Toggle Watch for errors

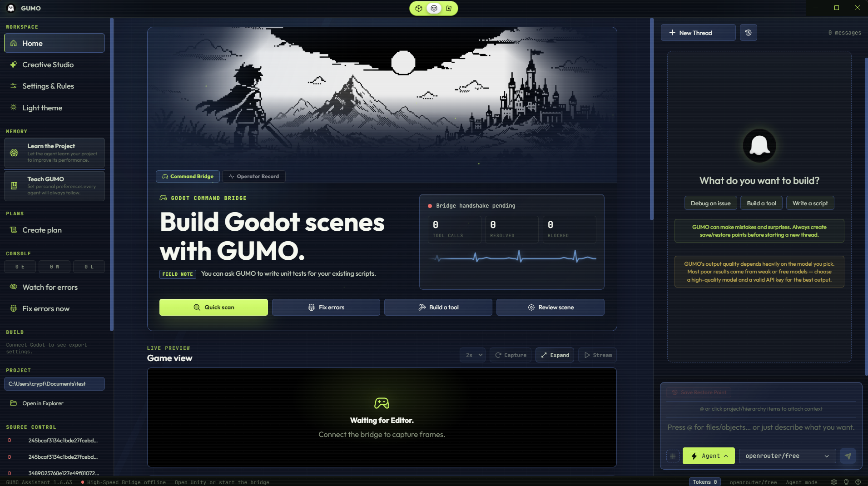(x=55, y=287)
